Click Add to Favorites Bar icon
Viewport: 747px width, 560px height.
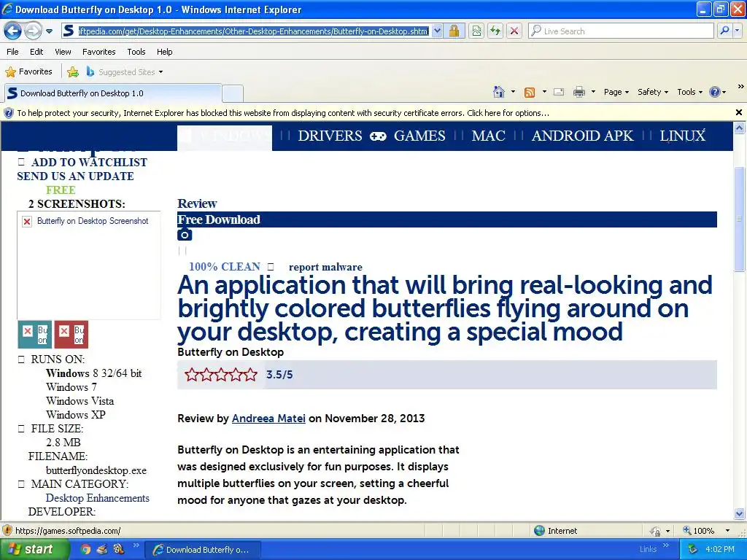click(73, 72)
